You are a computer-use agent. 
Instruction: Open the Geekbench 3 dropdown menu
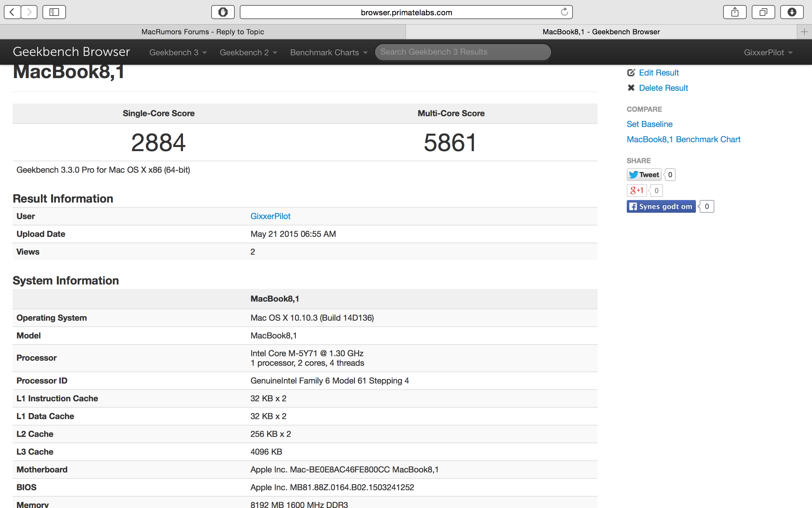tap(178, 52)
